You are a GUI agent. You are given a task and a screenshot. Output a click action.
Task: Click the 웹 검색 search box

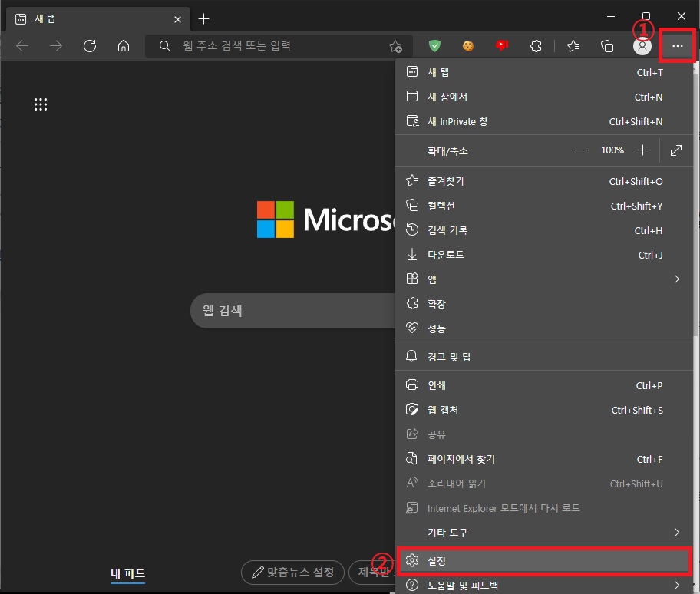[x=293, y=311]
